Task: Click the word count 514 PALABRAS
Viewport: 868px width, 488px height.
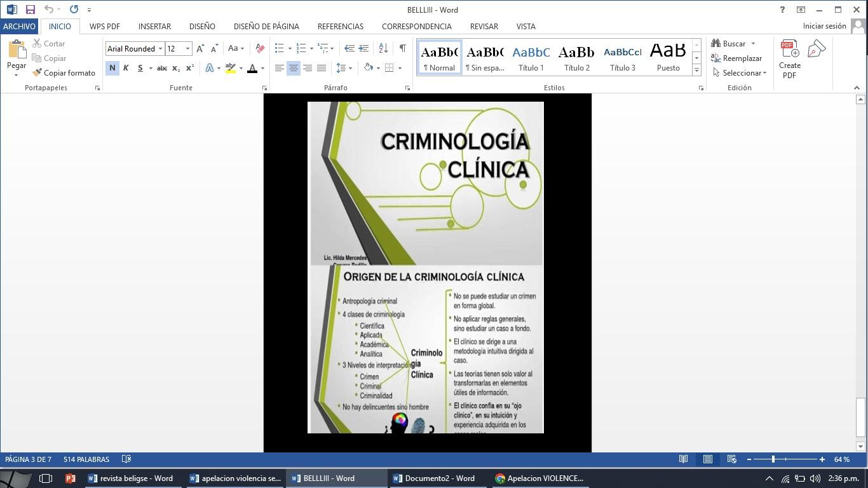Action: tap(86, 459)
